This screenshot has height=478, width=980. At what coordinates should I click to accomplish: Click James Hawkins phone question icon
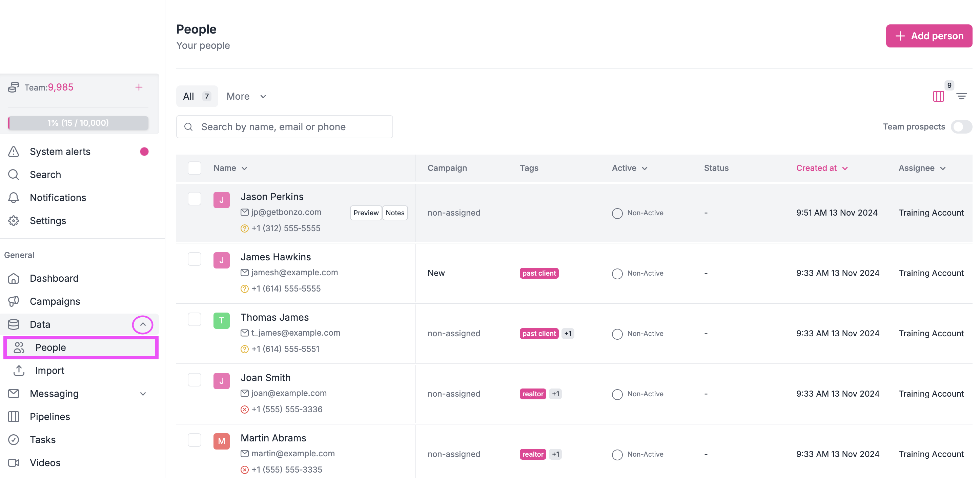245,289
